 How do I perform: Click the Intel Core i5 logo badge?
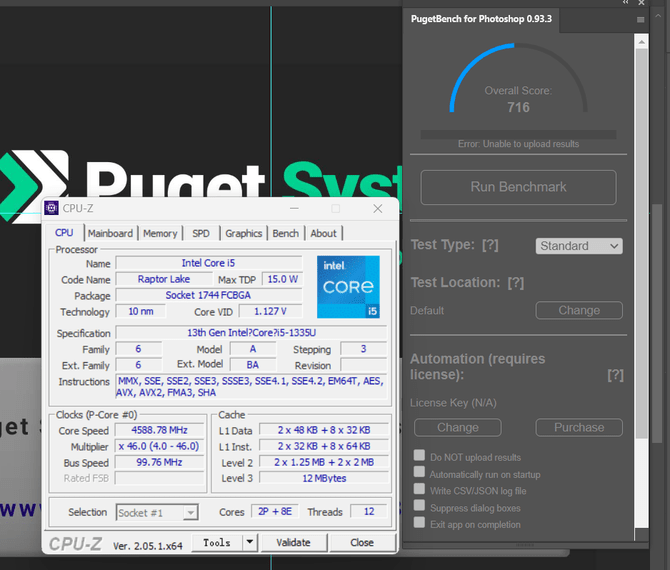[348, 287]
